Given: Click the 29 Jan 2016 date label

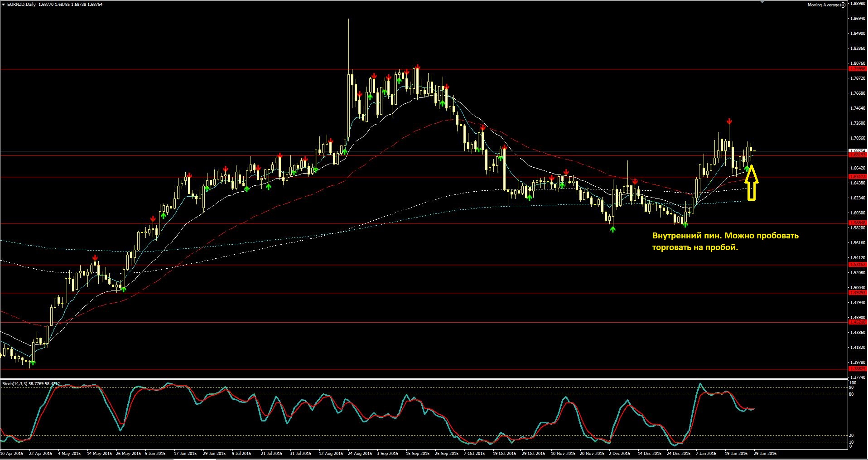Looking at the screenshot, I should [765, 453].
